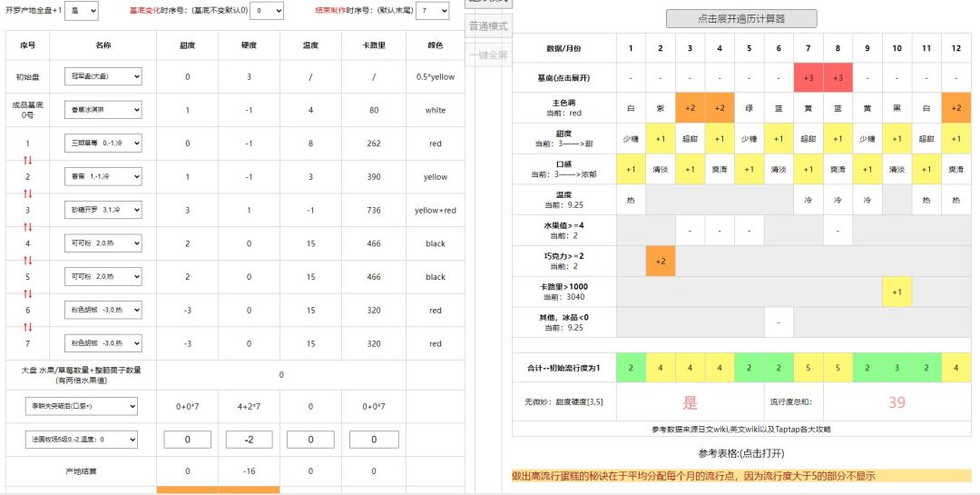Click month 1 column header

pyautogui.click(x=631, y=48)
